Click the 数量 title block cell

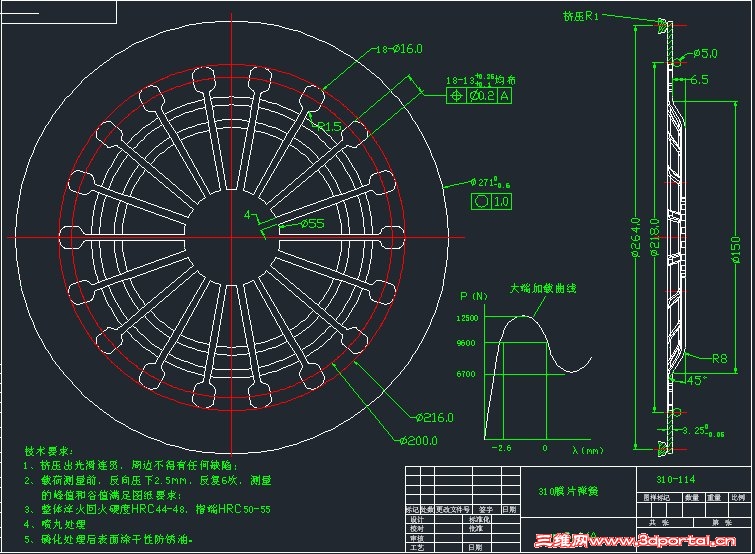click(x=692, y=497)
